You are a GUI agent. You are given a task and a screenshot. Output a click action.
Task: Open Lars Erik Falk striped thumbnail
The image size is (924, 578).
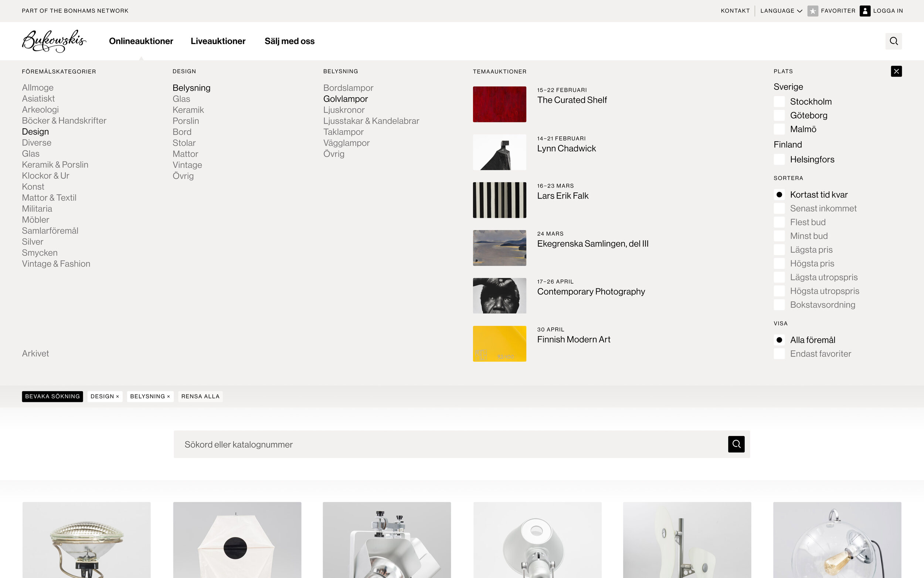tap(499, 200)
